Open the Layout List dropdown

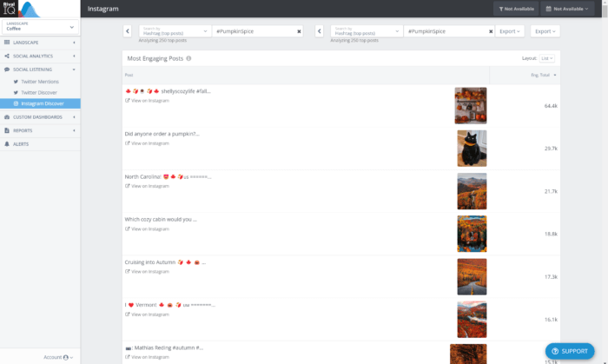tap(546, 58)
